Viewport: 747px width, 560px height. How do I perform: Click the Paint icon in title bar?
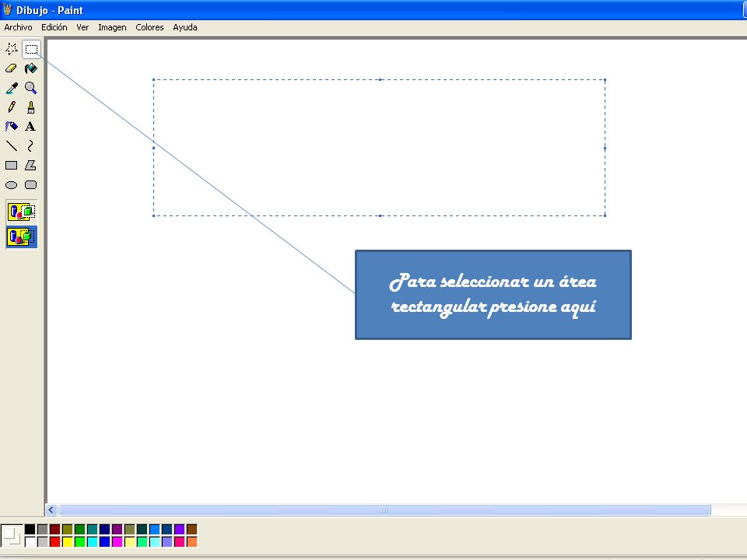coord(7,9)
